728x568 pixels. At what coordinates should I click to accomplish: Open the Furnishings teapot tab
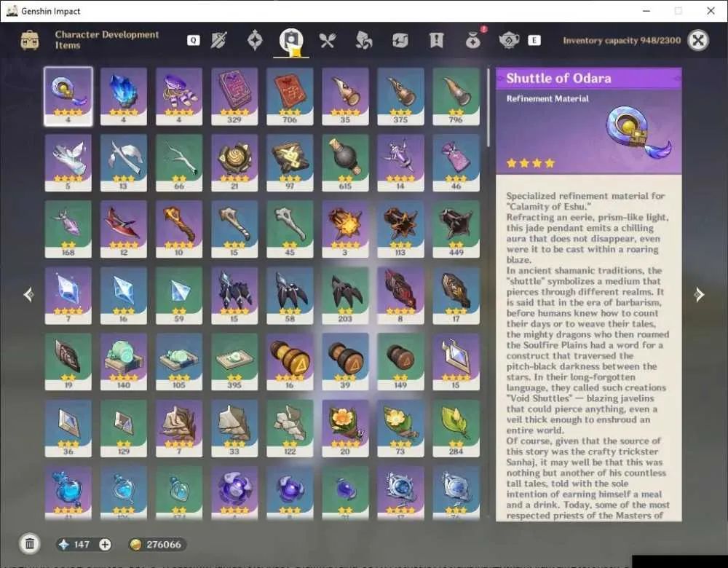(x=509, y=40)
